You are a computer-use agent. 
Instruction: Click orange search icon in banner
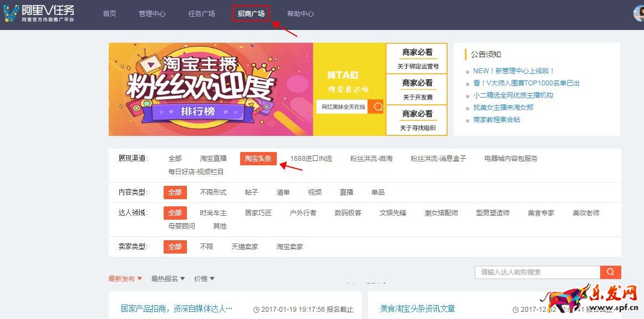pos(376,107)
